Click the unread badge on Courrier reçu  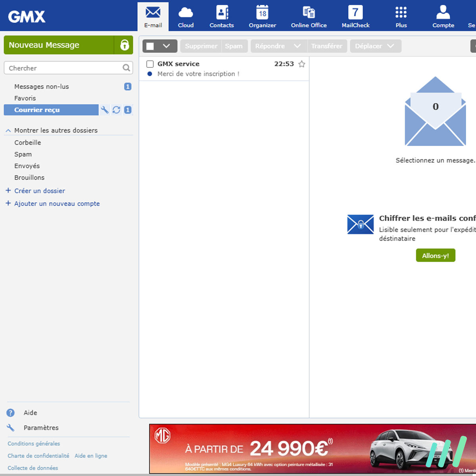[128, 110]
